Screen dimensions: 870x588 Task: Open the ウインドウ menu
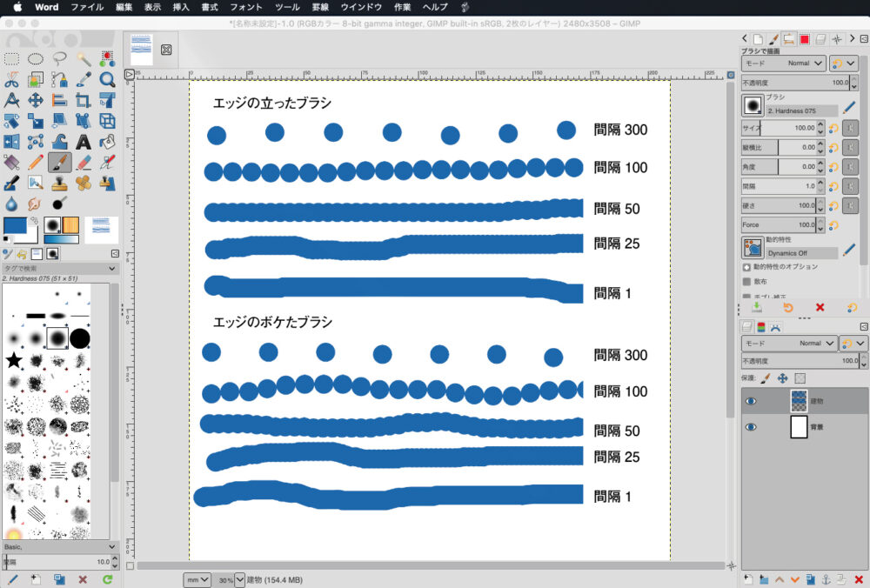point(360,7)
